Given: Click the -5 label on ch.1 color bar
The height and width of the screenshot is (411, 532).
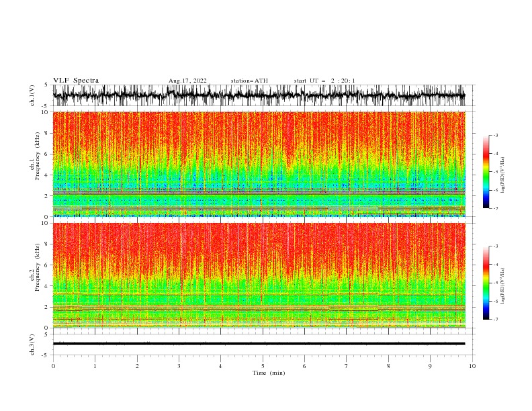Looking at the screenshot, I should (496, 172).
